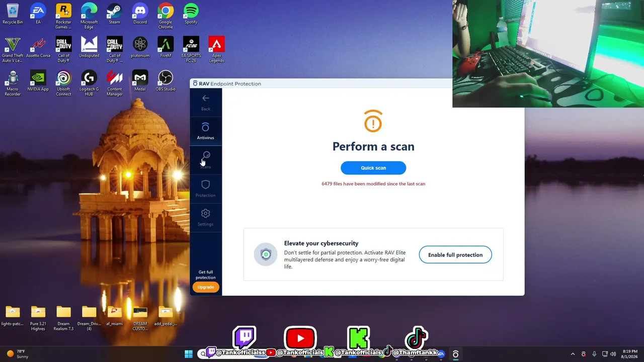Select the Undisputed desktop icon
Image resolution: width=644 pixels, height=362 pixels.
pyautogui.click(x=89, y=48)
